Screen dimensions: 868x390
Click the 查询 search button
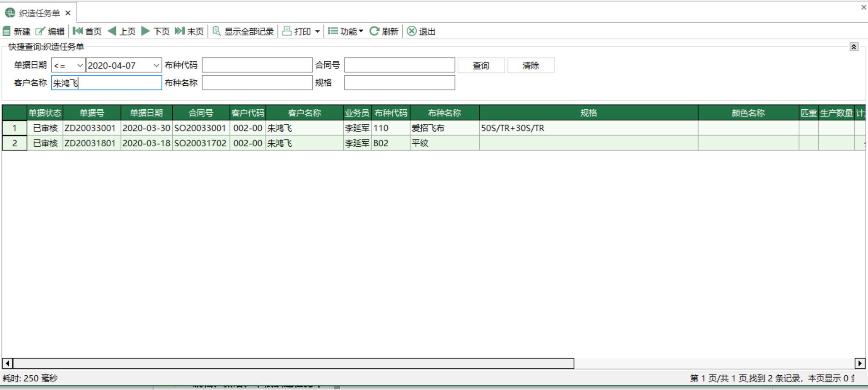pyautogui.click(x=481, y=65)
